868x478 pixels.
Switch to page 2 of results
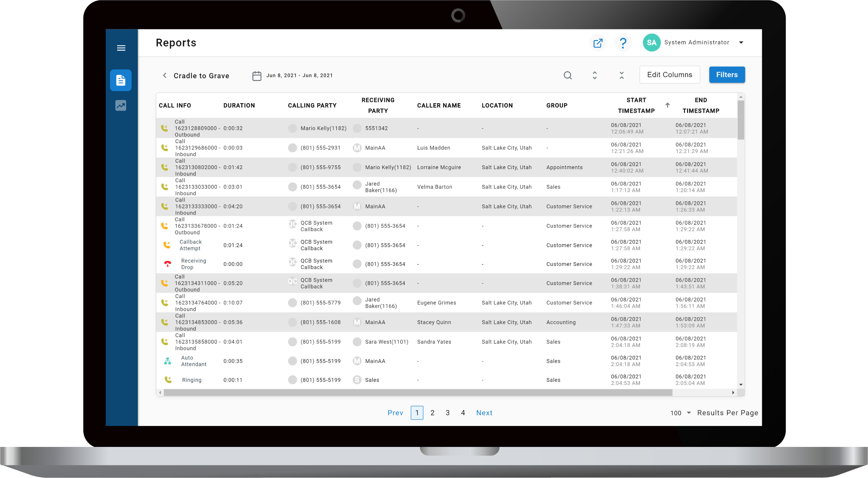[x=432, y=412]
